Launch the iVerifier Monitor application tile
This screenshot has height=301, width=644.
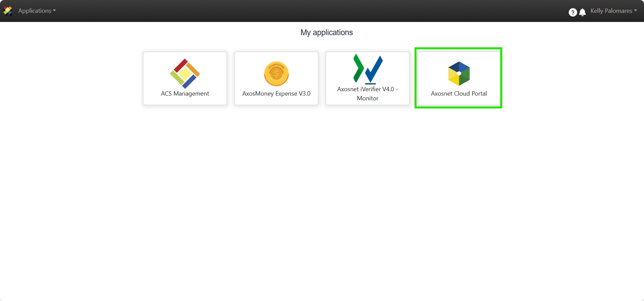coord(368,78)
